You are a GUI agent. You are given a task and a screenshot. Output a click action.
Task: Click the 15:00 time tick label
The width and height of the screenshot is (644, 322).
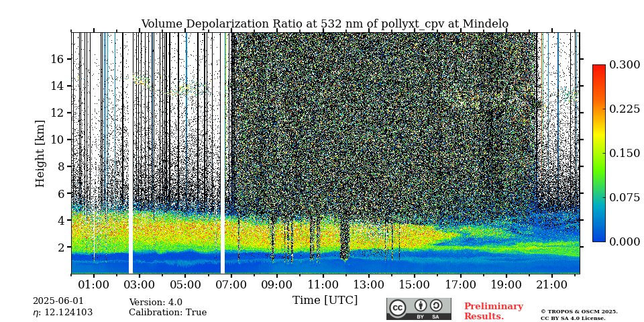pyautogui.click(x=414, y=284)
